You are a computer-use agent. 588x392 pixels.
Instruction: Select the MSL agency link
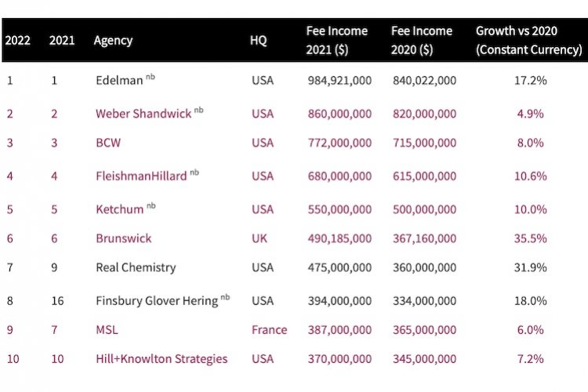(x=108, y=330)
